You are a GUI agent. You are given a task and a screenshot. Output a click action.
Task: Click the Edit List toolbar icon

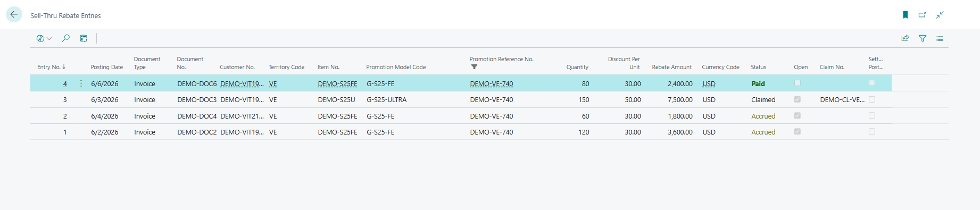[x=84, y=38]
